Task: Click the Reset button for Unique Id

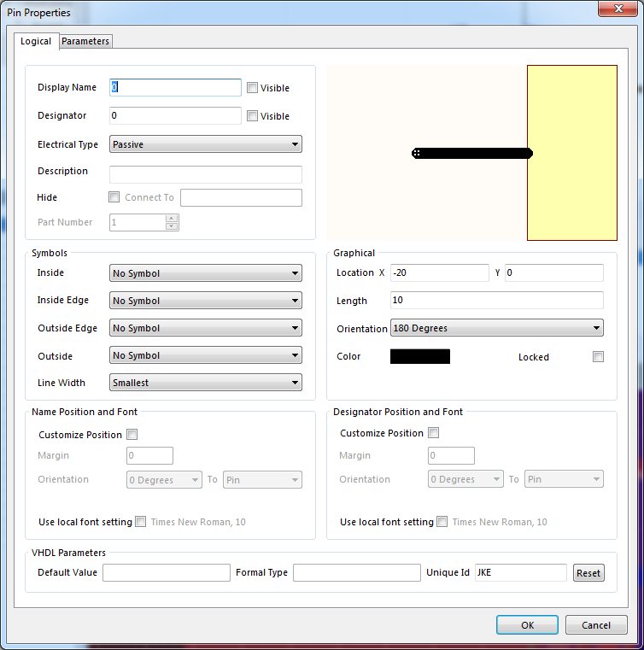Action: [588, 573]
